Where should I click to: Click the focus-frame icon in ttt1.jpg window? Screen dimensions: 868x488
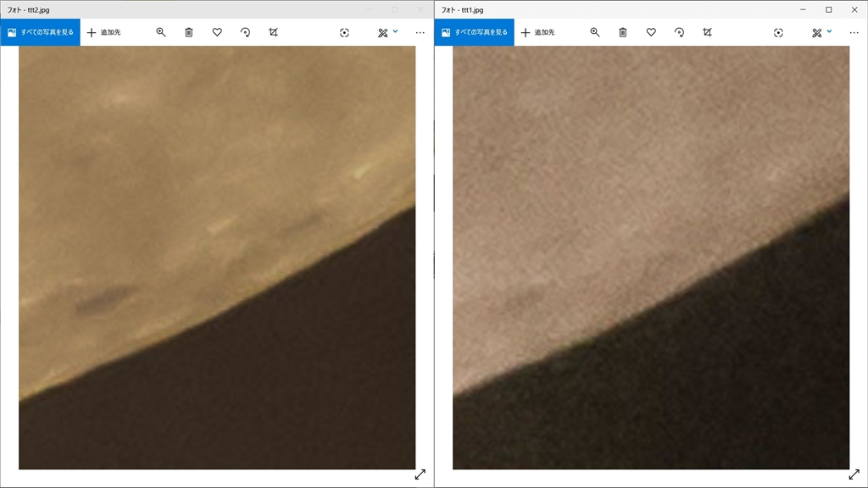tap(778, 33)
